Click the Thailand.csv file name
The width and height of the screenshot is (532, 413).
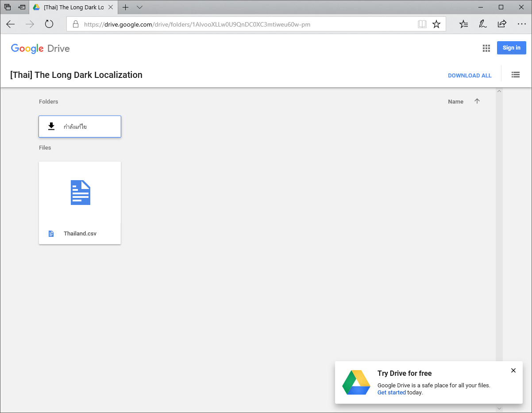pos(80,233)
